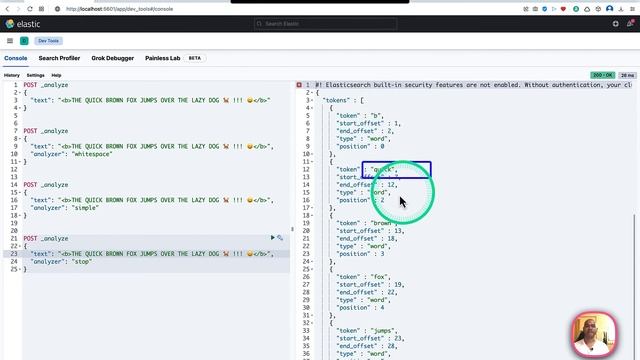Open the Painless Lab tab
The height and width of the screenshot is (360, 640).
pos(162,58)
